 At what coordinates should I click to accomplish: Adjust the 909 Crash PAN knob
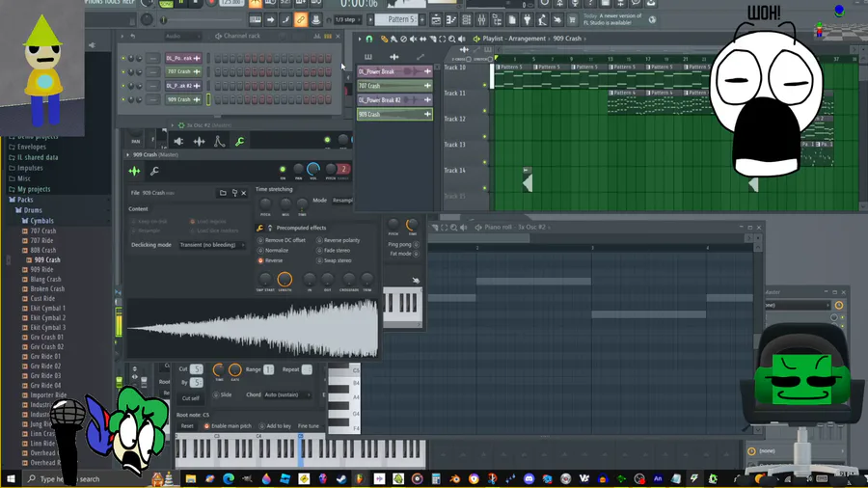tap(298, 169)
